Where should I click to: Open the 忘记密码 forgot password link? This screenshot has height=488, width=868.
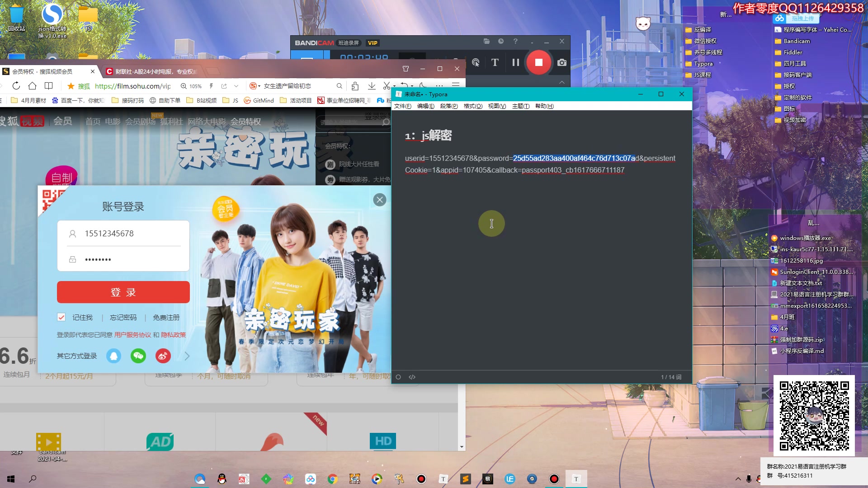123,318
